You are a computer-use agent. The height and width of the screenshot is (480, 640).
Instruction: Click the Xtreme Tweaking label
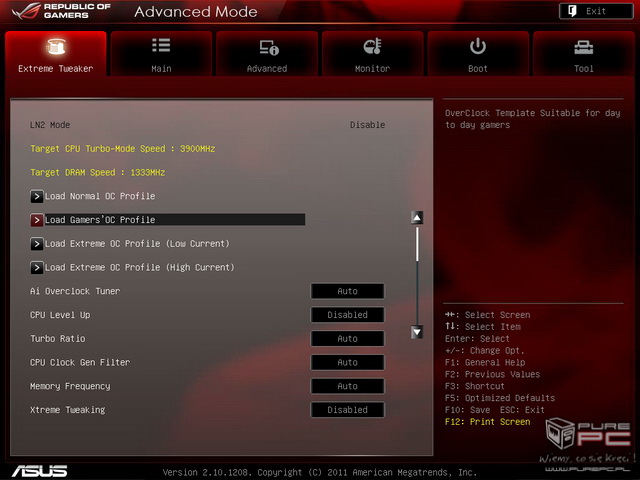(x=67, y=410)
